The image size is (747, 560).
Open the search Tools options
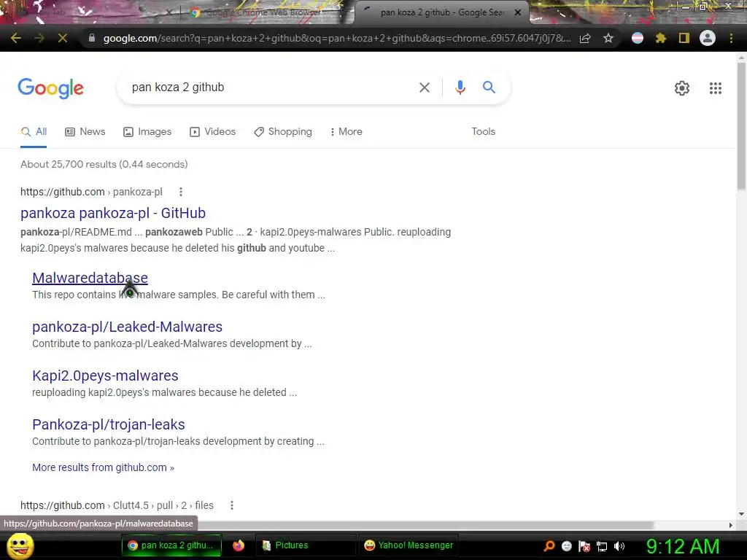pyautogui.click(x=483, y=131)
